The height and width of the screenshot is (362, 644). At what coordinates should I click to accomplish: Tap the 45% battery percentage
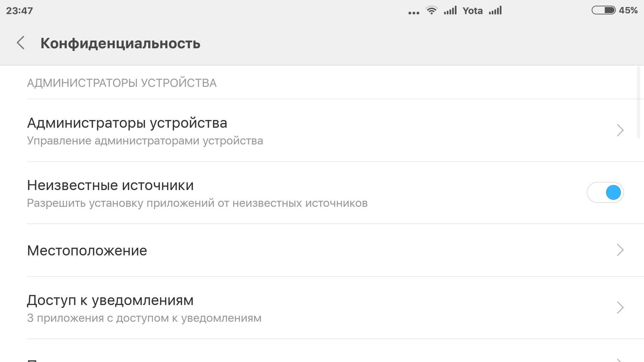tap(628, 10)
